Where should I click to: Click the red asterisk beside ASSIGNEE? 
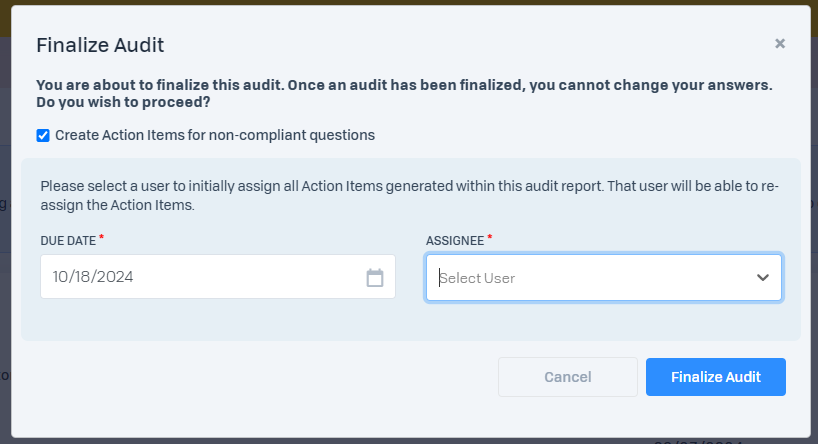(490, 238)
